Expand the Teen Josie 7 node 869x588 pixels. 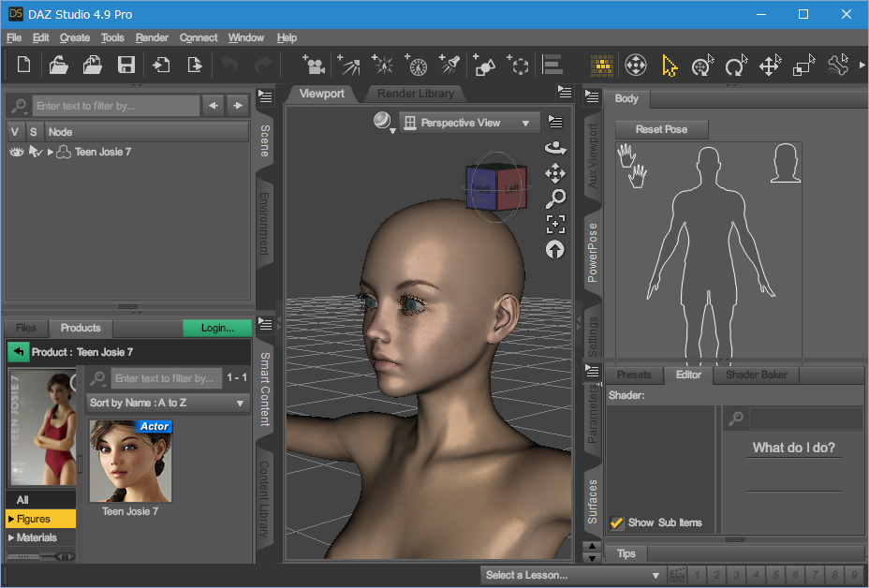51,152
